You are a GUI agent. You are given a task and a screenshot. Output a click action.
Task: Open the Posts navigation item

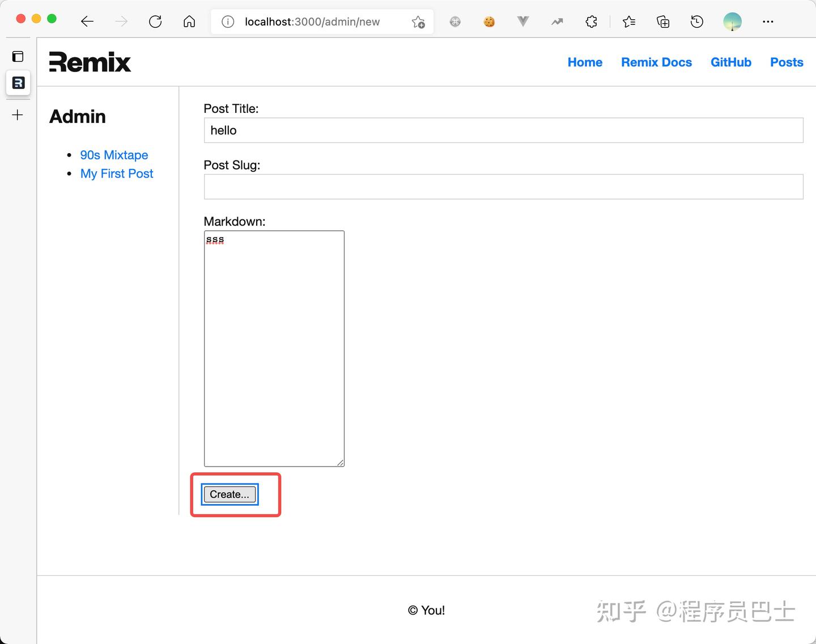(787, 62)
